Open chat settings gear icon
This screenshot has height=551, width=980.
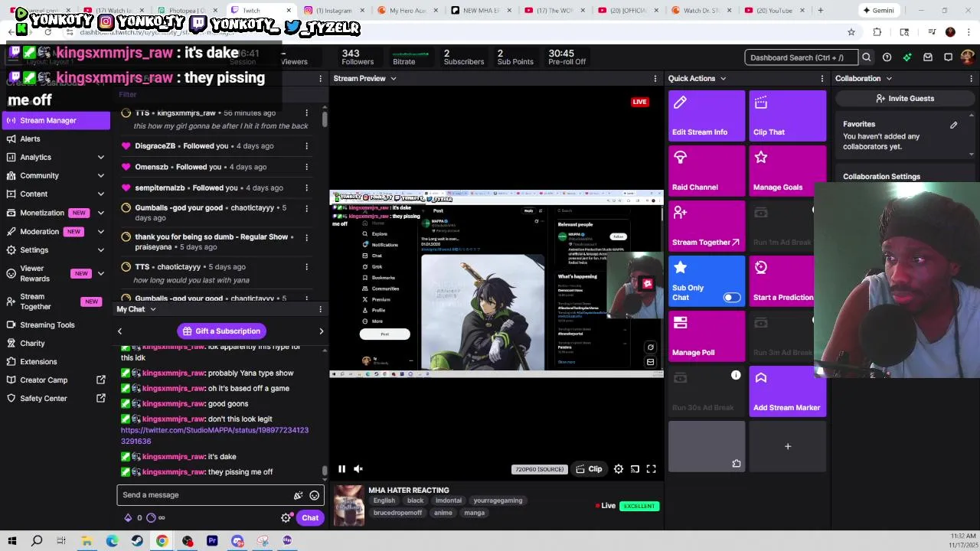(x=286, y=518)
